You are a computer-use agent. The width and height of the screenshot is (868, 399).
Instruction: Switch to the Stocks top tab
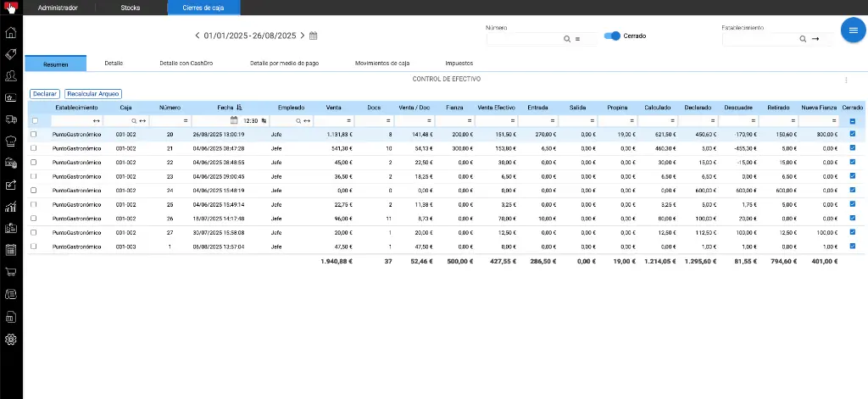click(130, 8)
